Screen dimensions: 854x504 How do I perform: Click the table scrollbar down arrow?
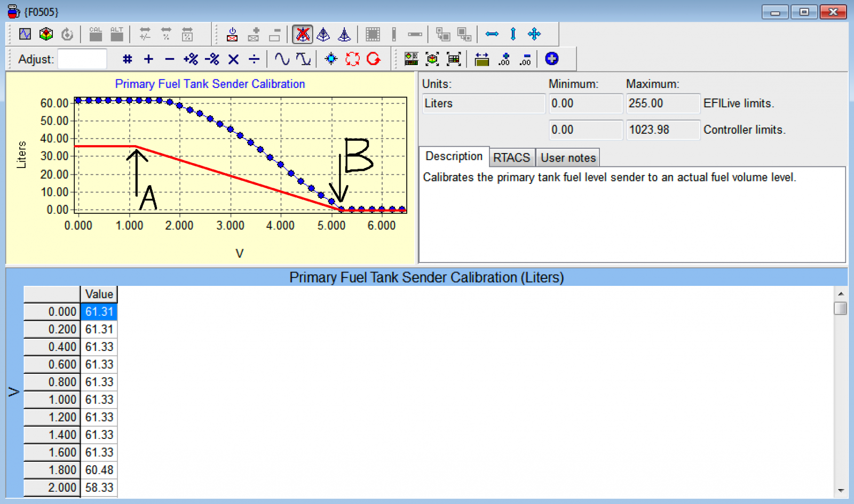pos(841,491)
